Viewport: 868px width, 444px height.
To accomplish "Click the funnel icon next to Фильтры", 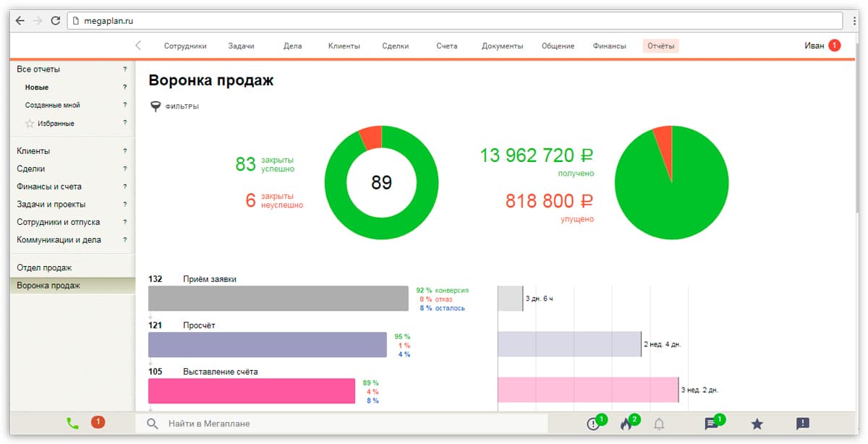I will click(155, 106).
